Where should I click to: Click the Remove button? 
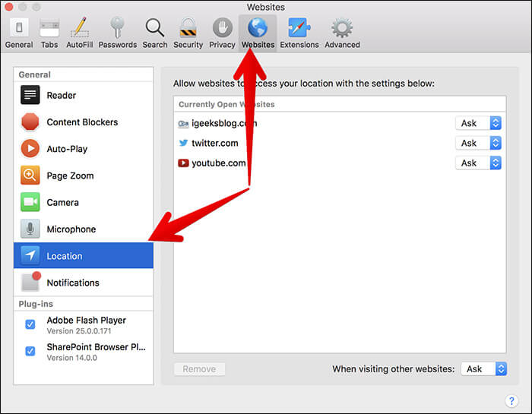pos(199,369)
